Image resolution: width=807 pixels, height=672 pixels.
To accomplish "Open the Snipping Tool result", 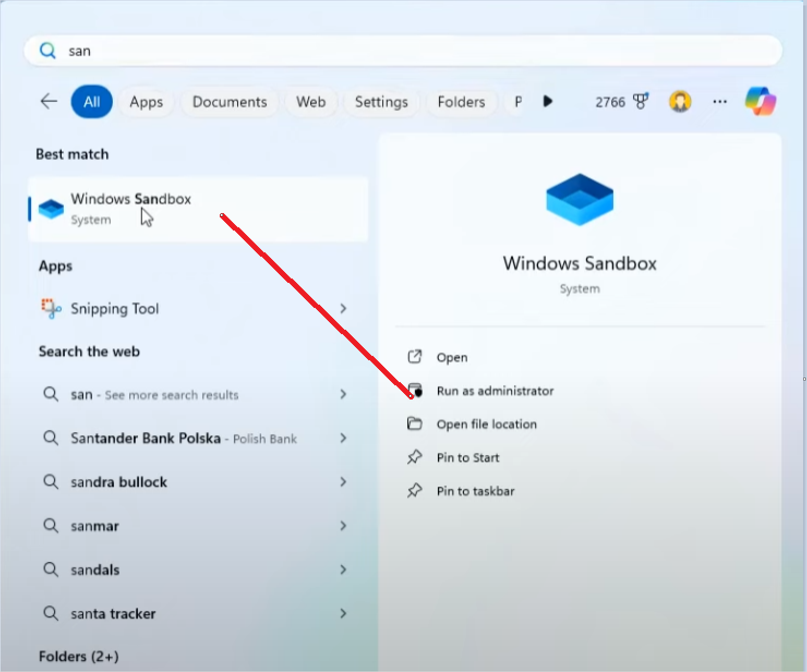I will coord(194,308).
